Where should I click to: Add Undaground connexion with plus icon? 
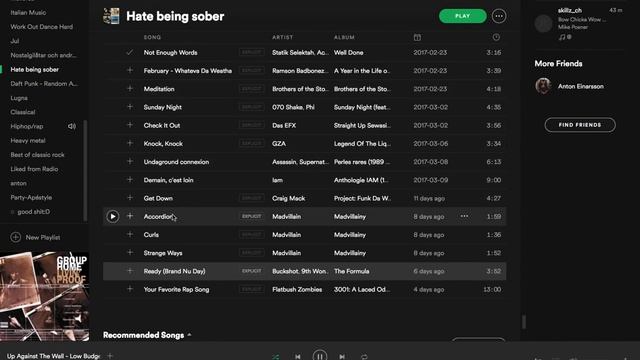click(x=130, y=162)
